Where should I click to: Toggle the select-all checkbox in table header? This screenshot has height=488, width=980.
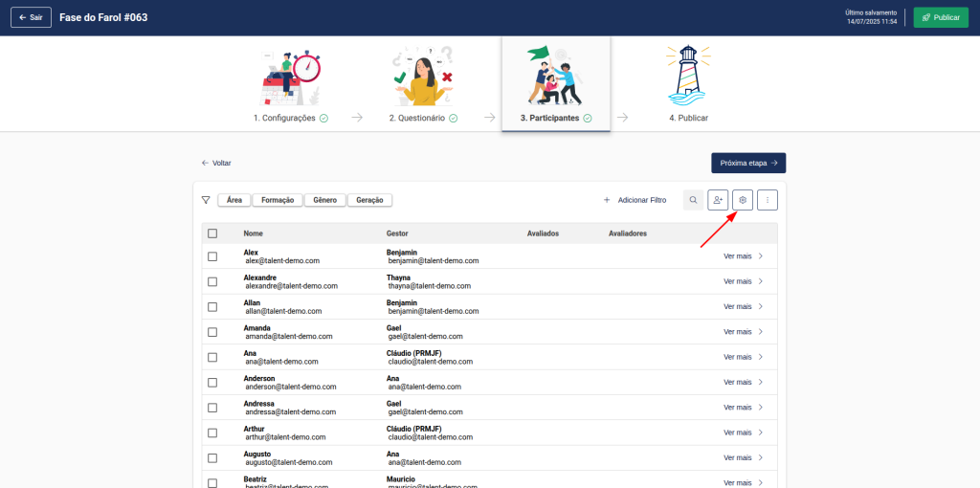(x=212, y=233)
